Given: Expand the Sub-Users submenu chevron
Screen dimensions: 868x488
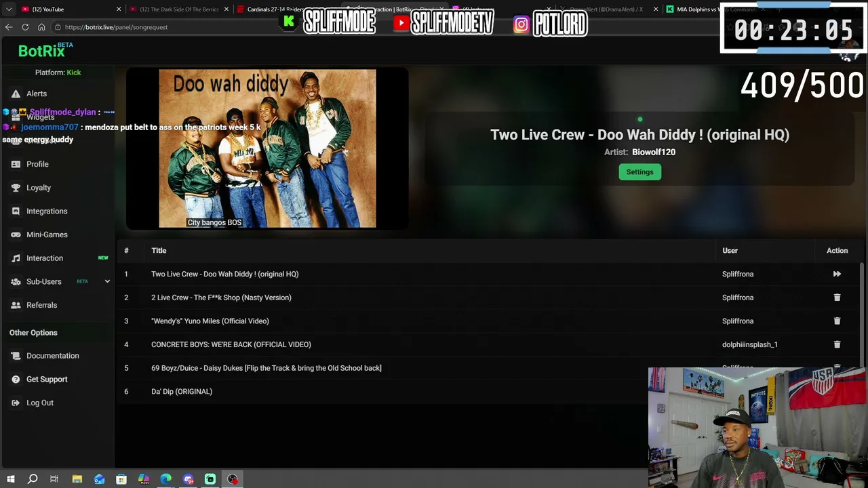Looking at the screenshot, I should pos(107,281).
